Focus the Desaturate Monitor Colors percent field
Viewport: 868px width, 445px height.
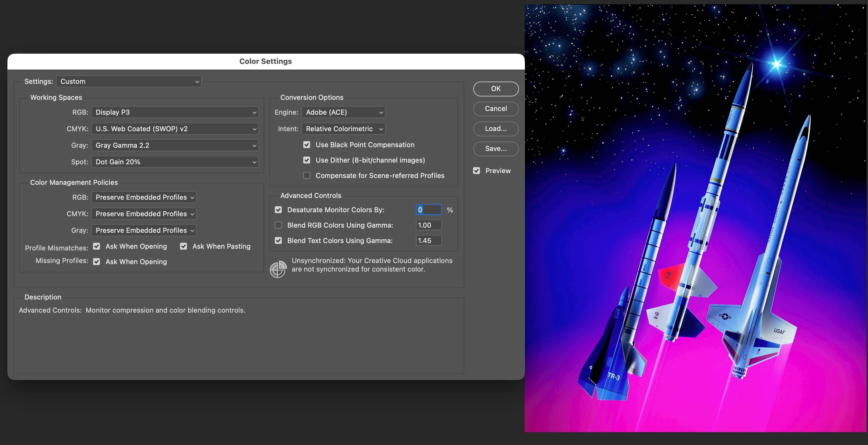pos(429,210)
